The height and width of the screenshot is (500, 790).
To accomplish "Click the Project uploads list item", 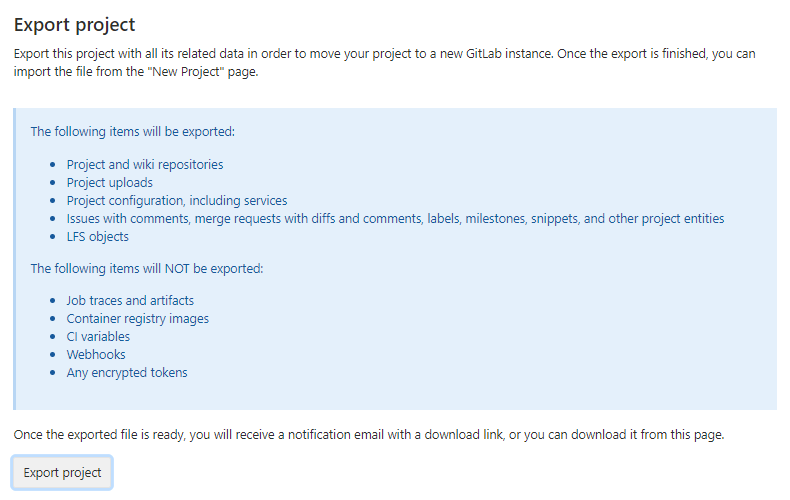I will click(110, 182).
